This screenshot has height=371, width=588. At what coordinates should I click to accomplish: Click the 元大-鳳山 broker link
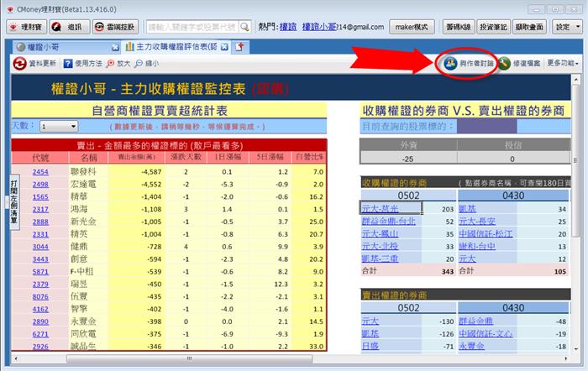pos(380,233)
